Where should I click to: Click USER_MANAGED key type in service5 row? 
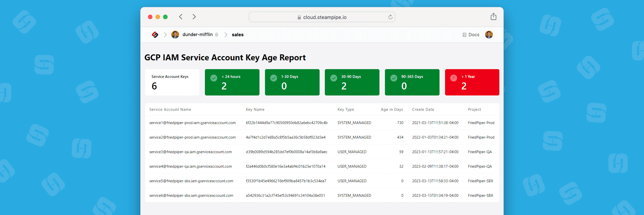point(352,181)
